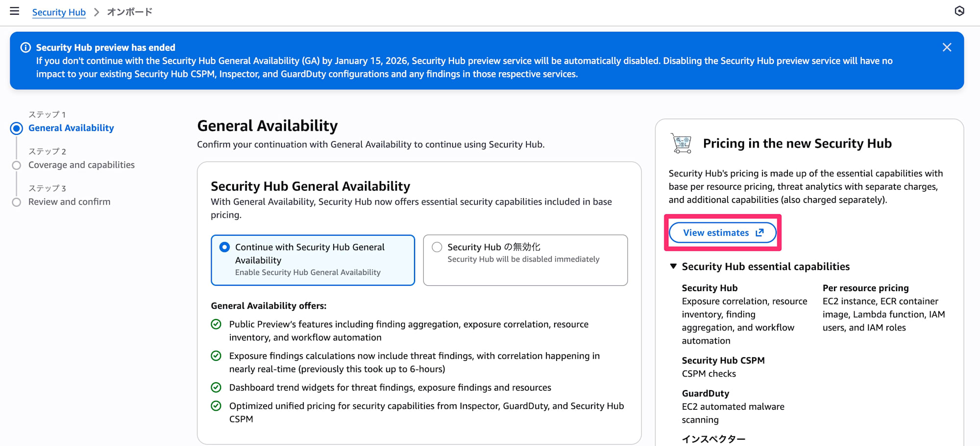Click the breadcrumb chevron after Security Hub

[x=96, y=12]
